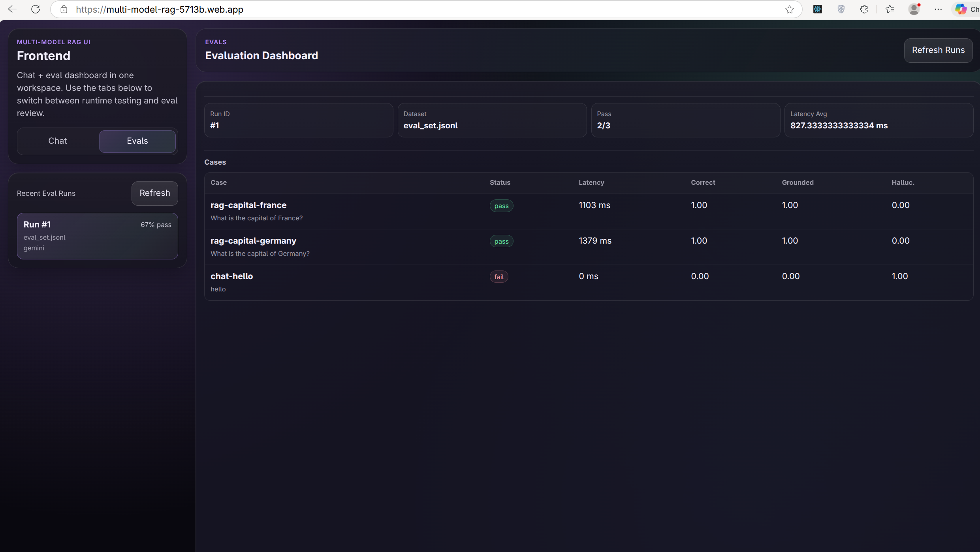Click the 67% pass label on Run #1

point(156,225)
